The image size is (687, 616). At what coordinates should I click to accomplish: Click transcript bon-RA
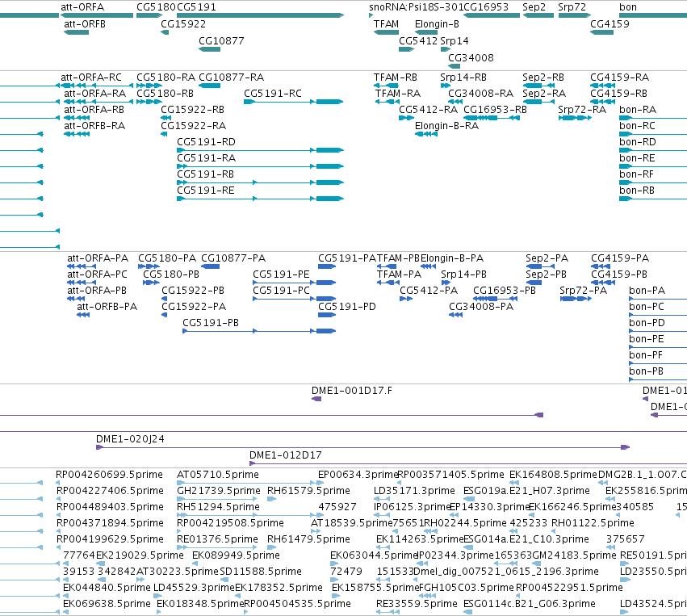(x=638, y=110)
